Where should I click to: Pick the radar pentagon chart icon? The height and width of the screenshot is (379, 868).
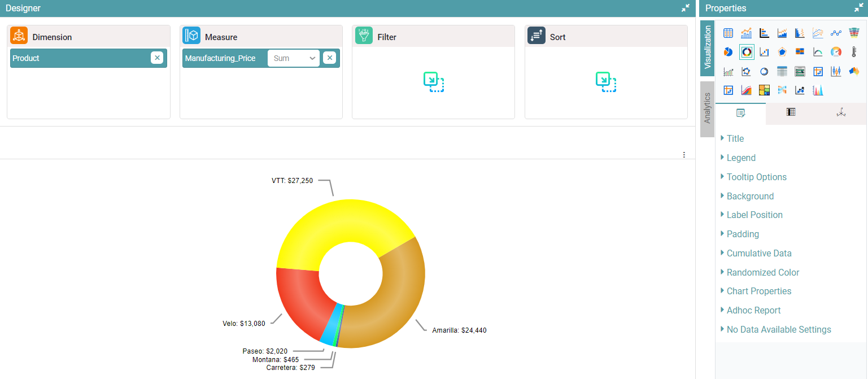coord(782,53)
